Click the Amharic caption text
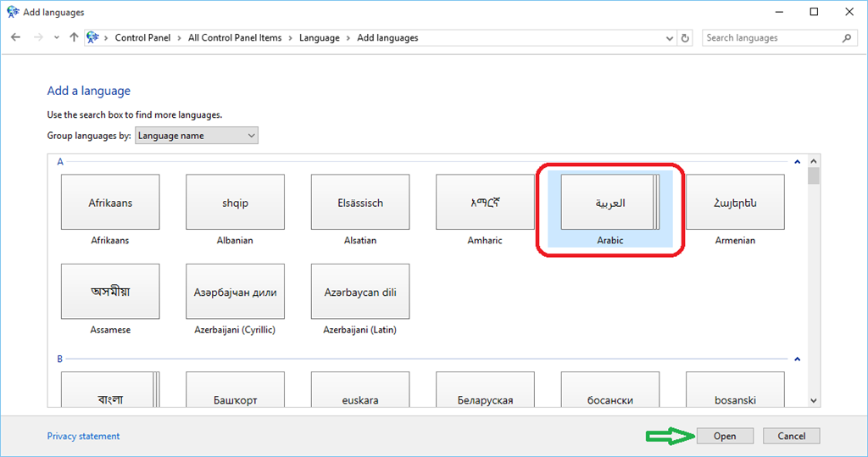Viewport: 868px width, 457px height. pos(485,241)
